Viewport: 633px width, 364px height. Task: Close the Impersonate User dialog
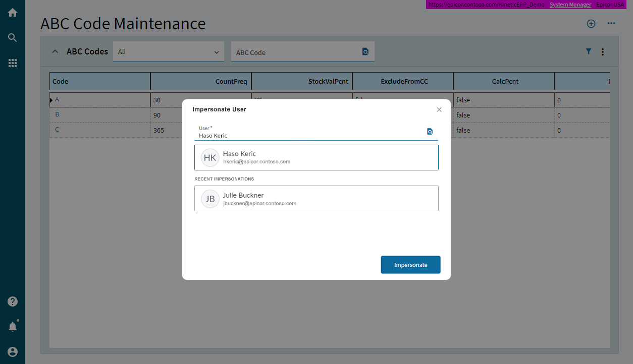click(439, 109)
